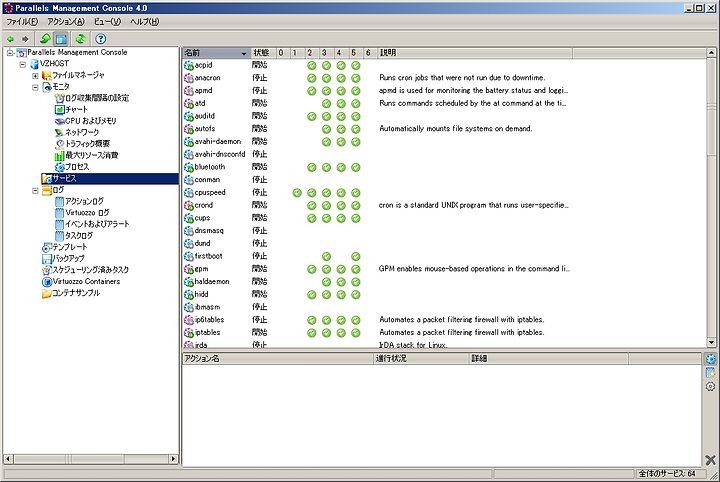Click the help question mark toolbar icon
Viewport: 720px width, 482px height.
click(101, 39)
